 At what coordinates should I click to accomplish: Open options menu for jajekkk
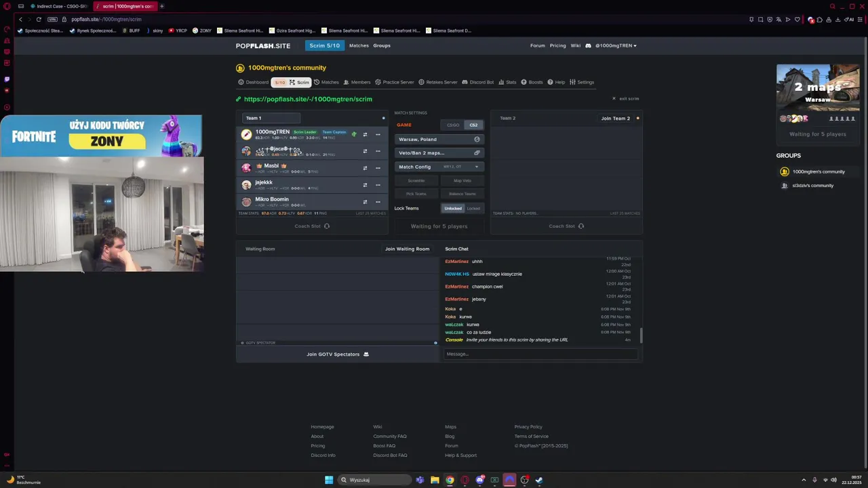coord(378,185)
